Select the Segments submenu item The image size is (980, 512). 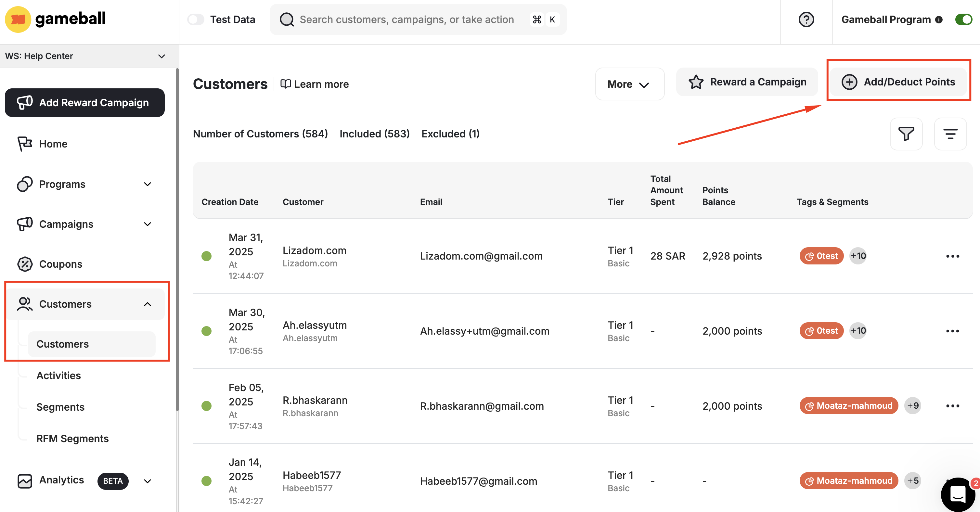coord(60,407)
